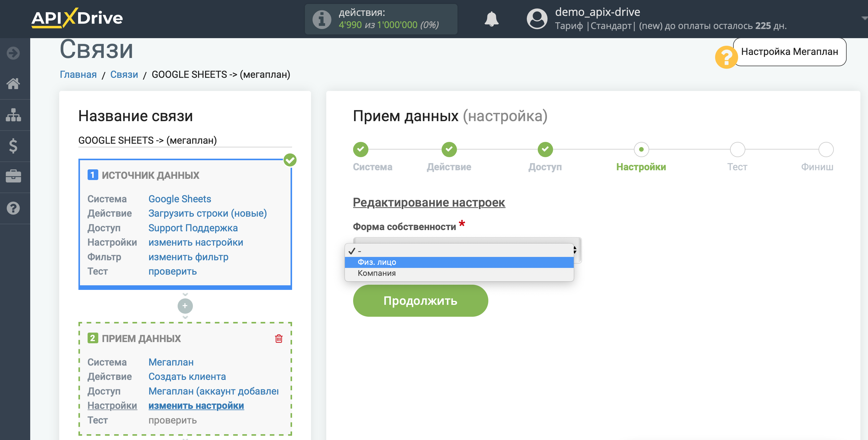The height and width of the screenshot is (440, 868).
Task: Click the underlined Настройки label in receiver block
Action: click(112, 405)
